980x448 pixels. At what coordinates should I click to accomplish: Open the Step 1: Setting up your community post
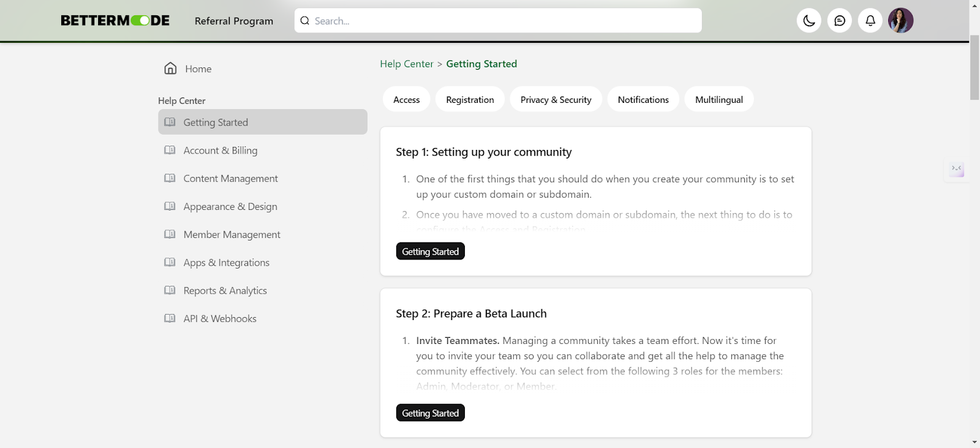(484, 152)
